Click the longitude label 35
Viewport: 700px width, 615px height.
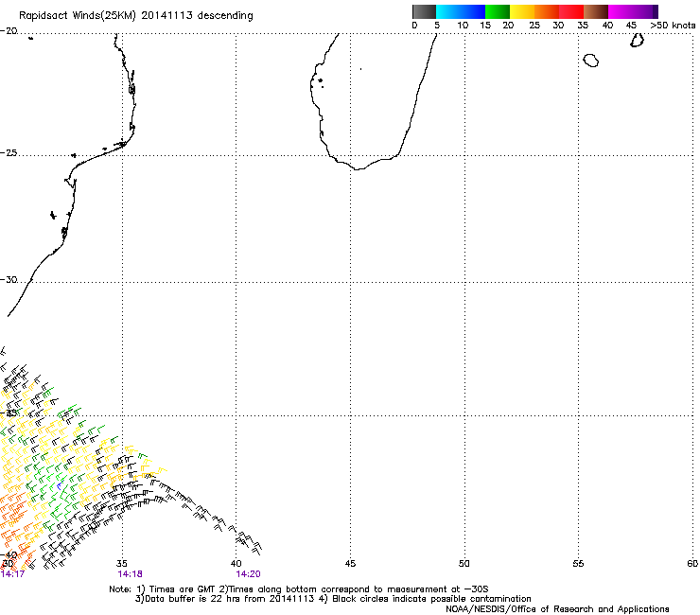[x=122, y=564]
